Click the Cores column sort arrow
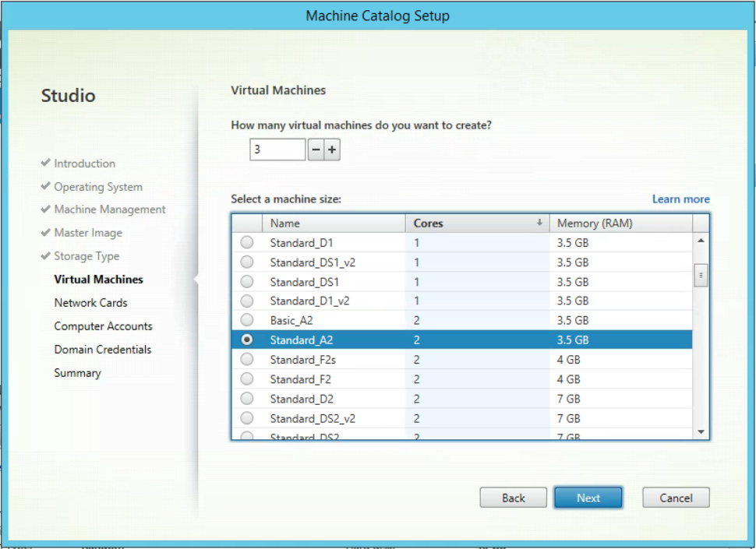This screenshot has height=549, width=756. click(x=539, y=223)
